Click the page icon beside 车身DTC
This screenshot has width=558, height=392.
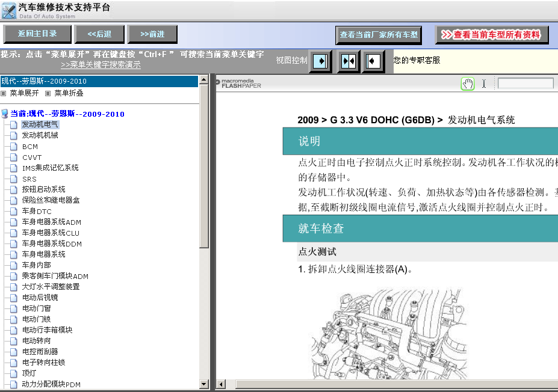[13, 212]
